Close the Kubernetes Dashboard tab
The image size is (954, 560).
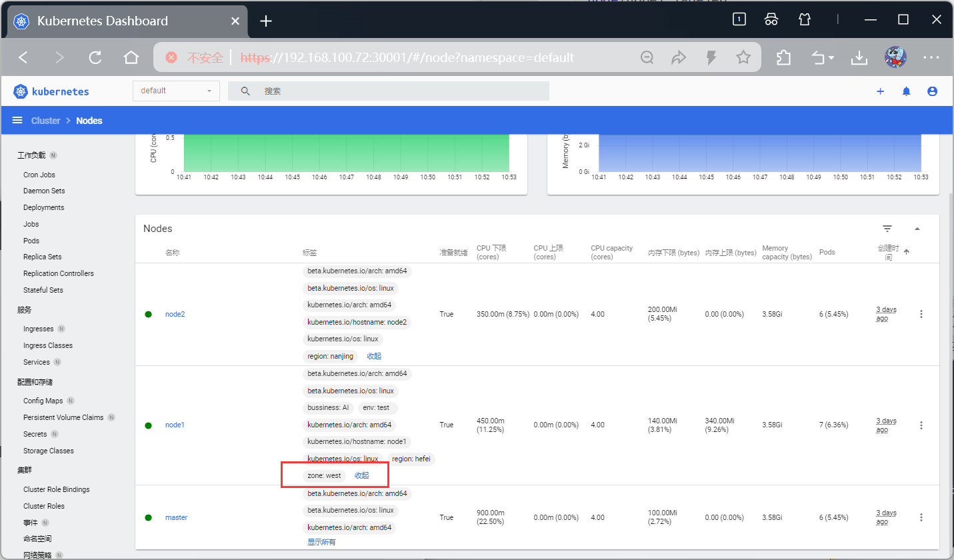tap(235, 21)
